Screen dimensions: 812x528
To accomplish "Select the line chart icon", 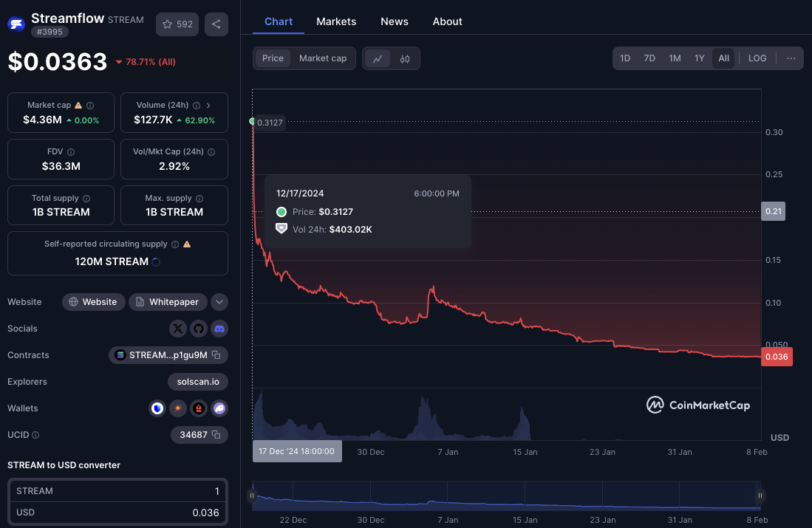I will (x=378, y=59).
